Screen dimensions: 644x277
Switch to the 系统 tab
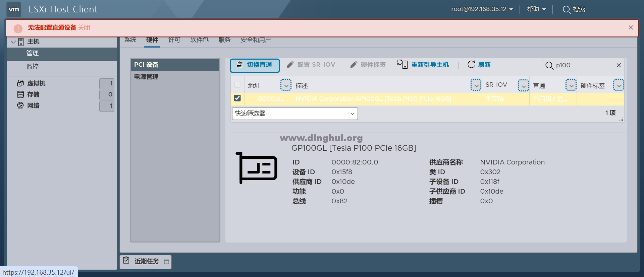point(130,40)
